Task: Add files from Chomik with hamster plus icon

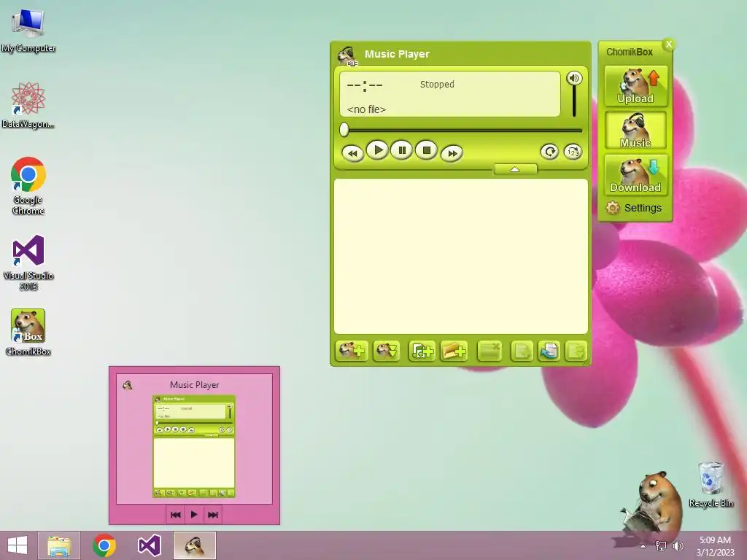Action: click(x=352, y=351)
